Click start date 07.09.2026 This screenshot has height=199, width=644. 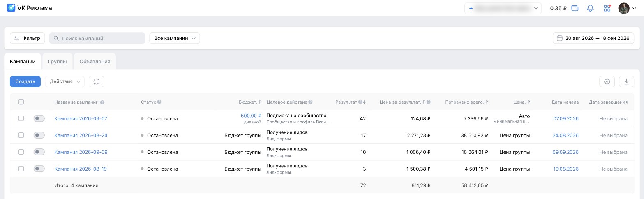click(566, 118)
